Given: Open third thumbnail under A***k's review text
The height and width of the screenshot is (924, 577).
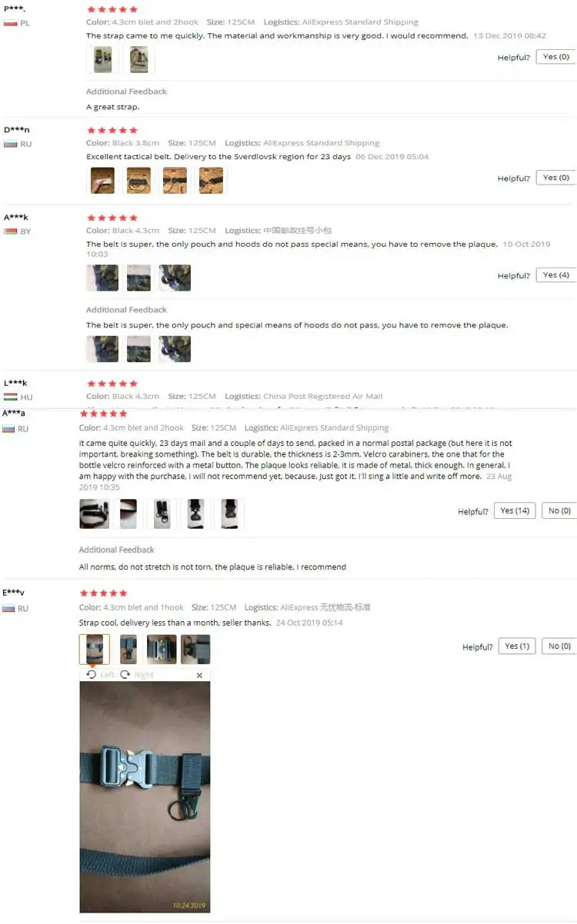Looking at the screenshot, I should tap(175, 278).
